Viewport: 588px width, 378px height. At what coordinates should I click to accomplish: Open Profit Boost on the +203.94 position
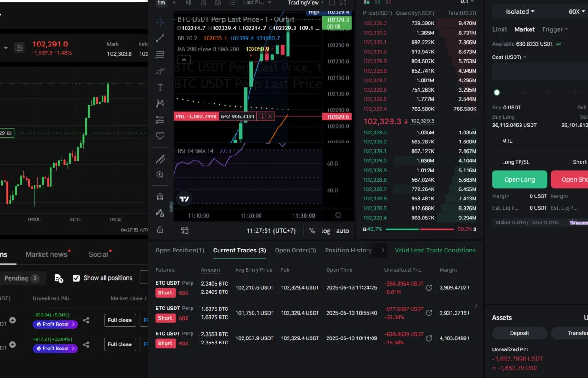coord(55,324)
